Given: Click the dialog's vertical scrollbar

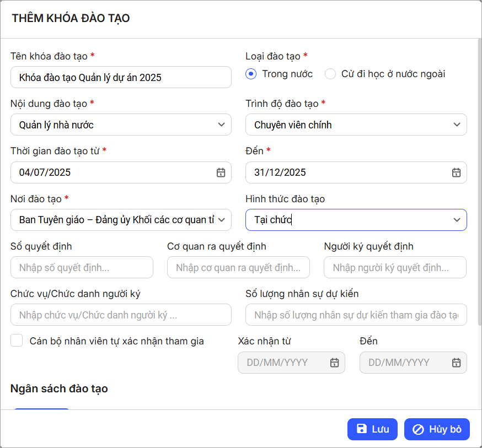Looking at the screenshot, I should point(478,165).
